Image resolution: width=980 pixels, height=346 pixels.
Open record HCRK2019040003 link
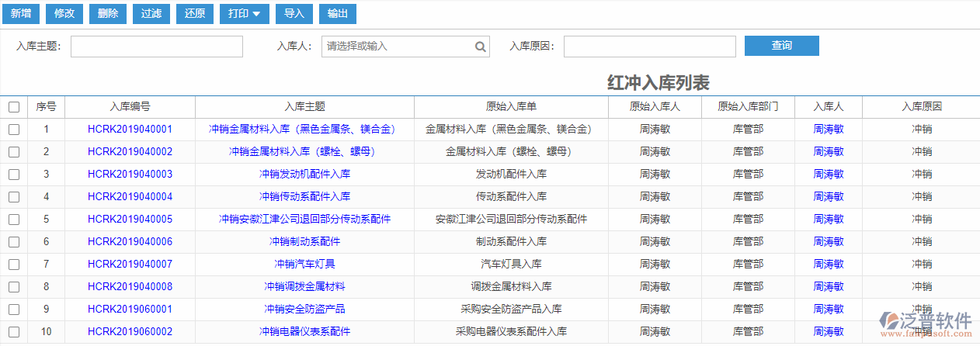pyautogui.click(x=130, y=175)
